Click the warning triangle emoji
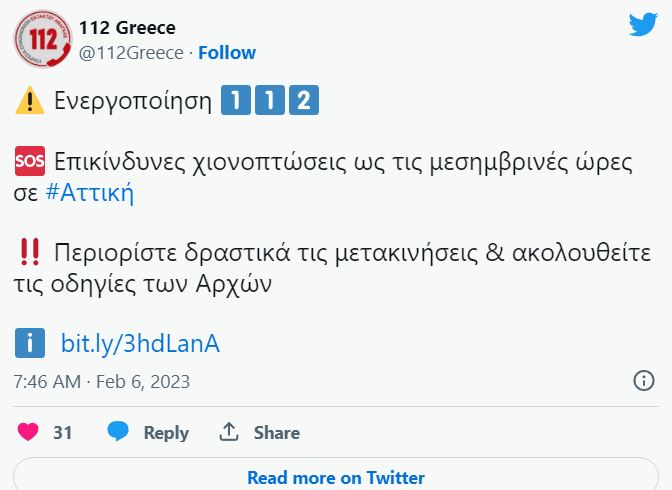Screen dimensions: 672x490 pyautogui.click(x=30, y=101)
